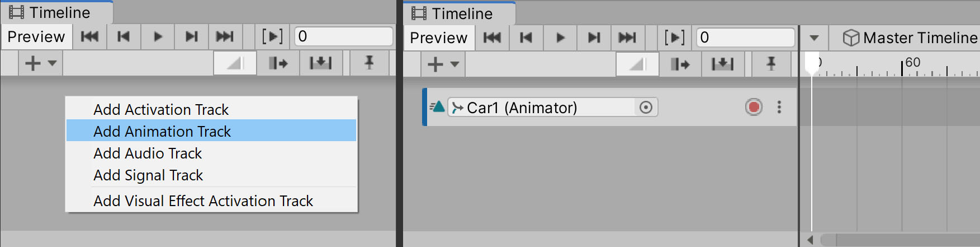This screenshot has width=980, height=247.
Task: Open Add track dropdown in right Timeline
Action: pyautogui.click(x=443, y=64)
